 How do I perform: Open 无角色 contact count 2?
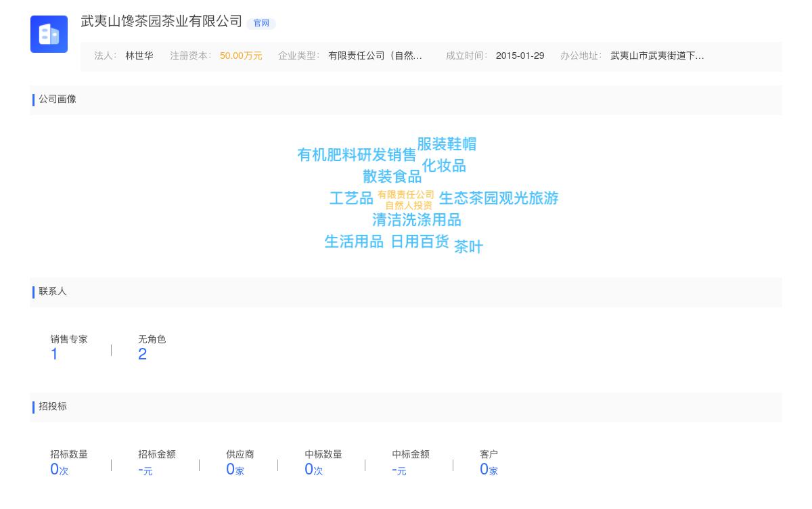coord(142,354)
